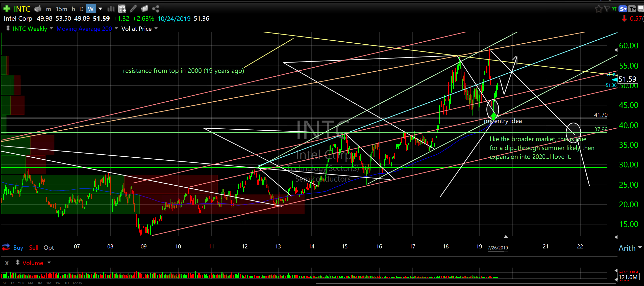This screenshot has height=286, width=644.
Task: Select the YTD range tab
Action: [x=21, y=283]
